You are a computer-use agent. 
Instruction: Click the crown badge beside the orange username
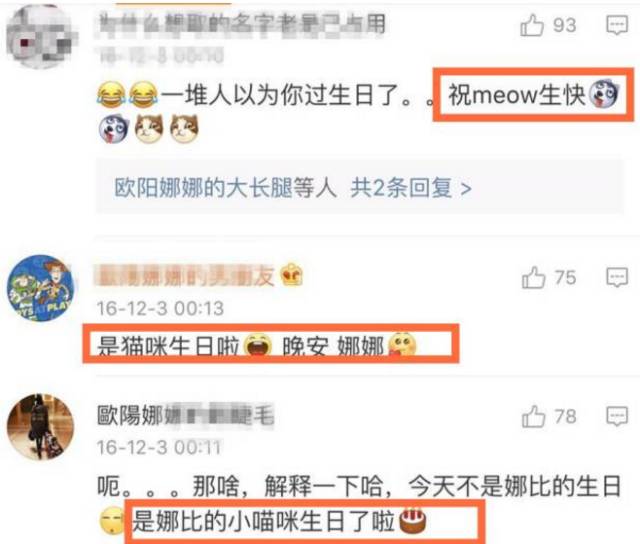(x=291, y=275)
